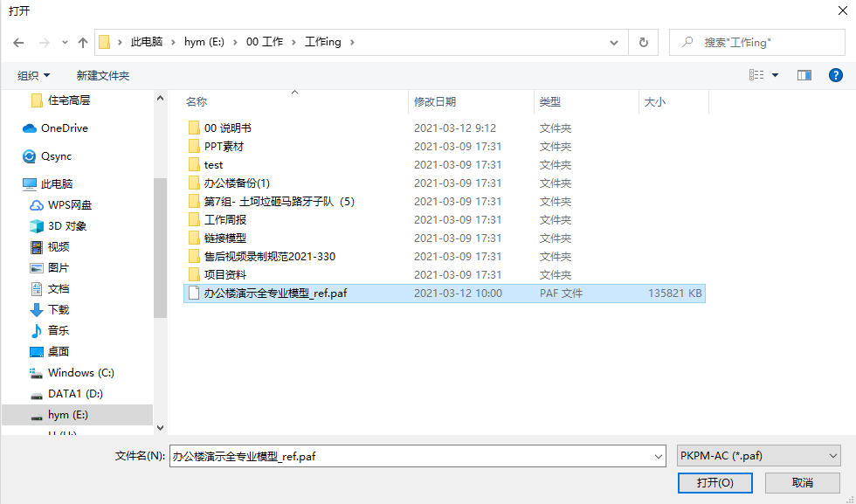Screen dimensions: 856x504
Task: Sort files by 类型 column
Action: (x=549, y=102)
